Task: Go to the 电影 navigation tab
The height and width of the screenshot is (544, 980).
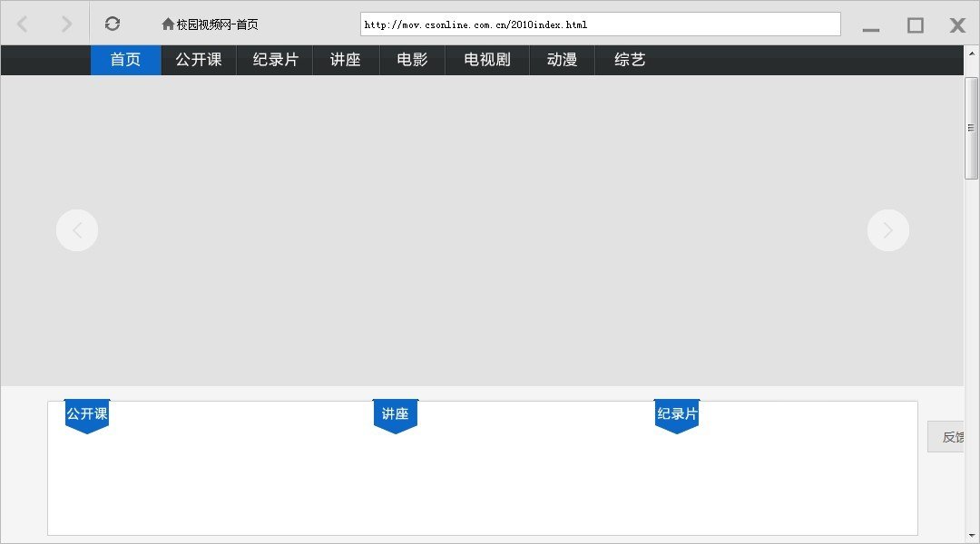Action: (x=412, y=61)
